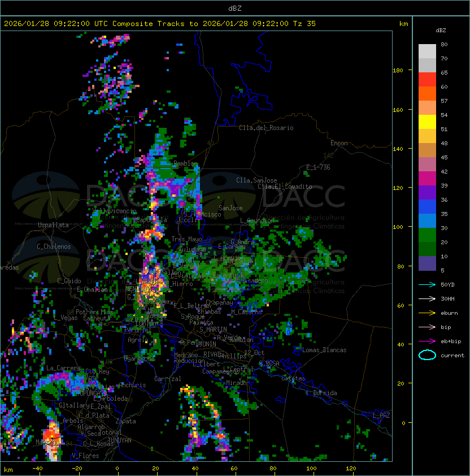470x476 pixels.
Task: Click the cyan 50YD arrow in legend
Action: pos(427,284)
